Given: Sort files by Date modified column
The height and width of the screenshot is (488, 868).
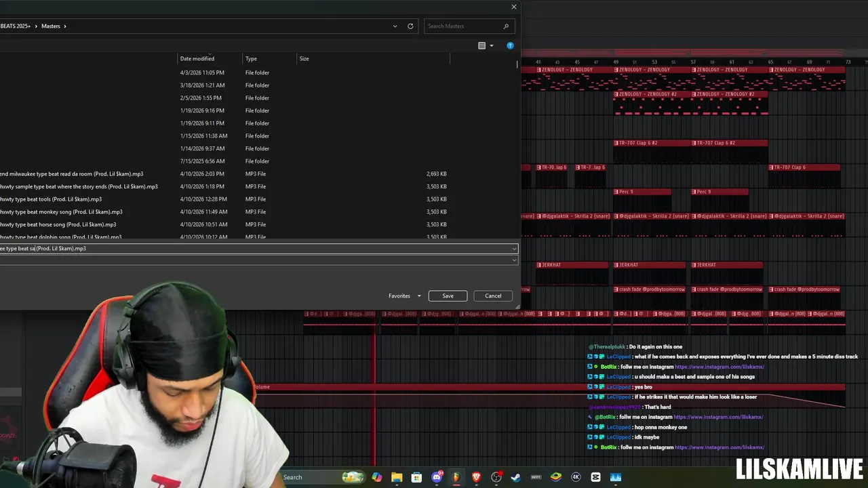Looking at the screenshot, I should pos(210,59).
